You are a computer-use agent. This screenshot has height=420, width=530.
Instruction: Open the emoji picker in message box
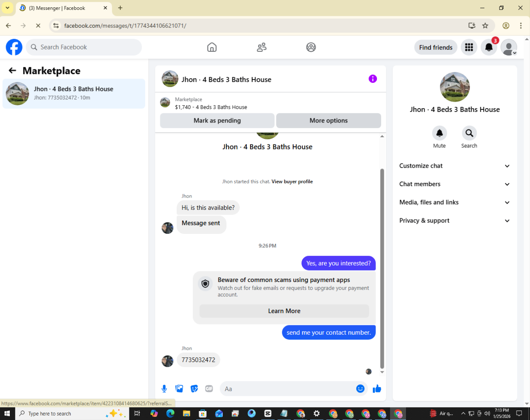pyautogui.click(x=360, y=389)
